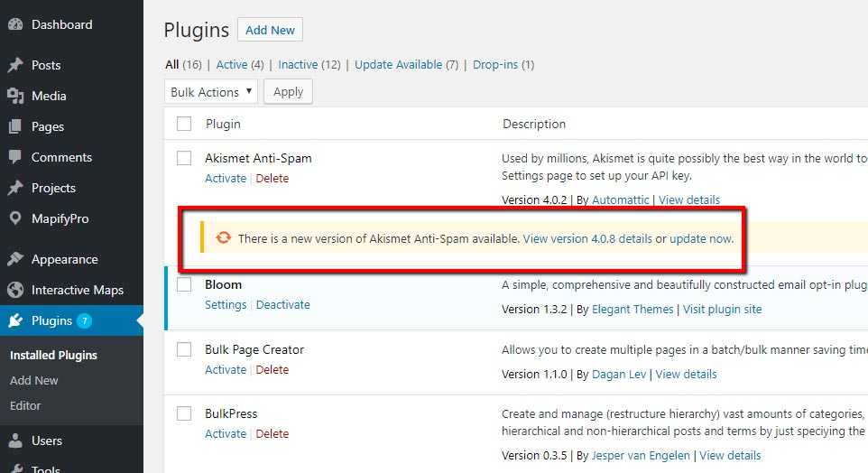868x473 pixels.
Task: Click the Pages icon in sidebar
Action: (15, 126)
